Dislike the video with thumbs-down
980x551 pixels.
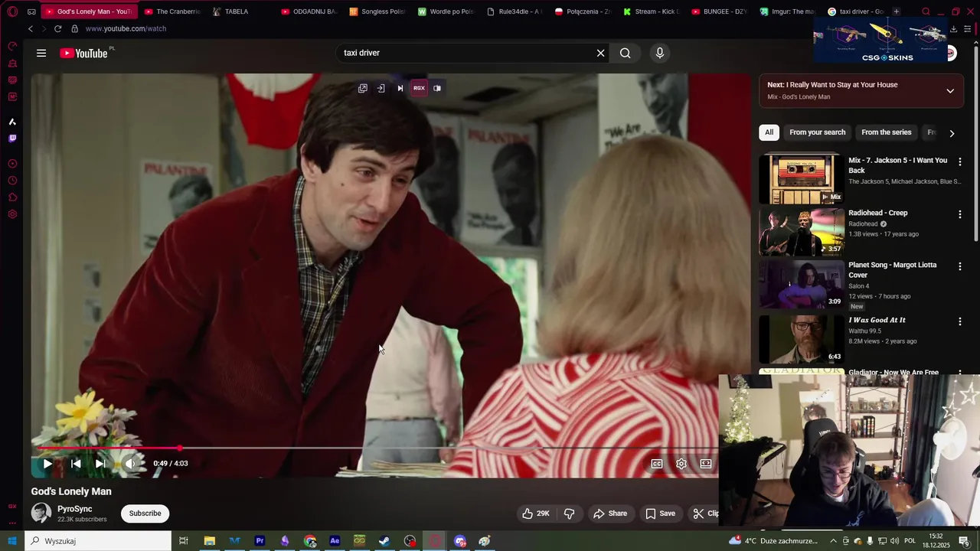(569, 514)
